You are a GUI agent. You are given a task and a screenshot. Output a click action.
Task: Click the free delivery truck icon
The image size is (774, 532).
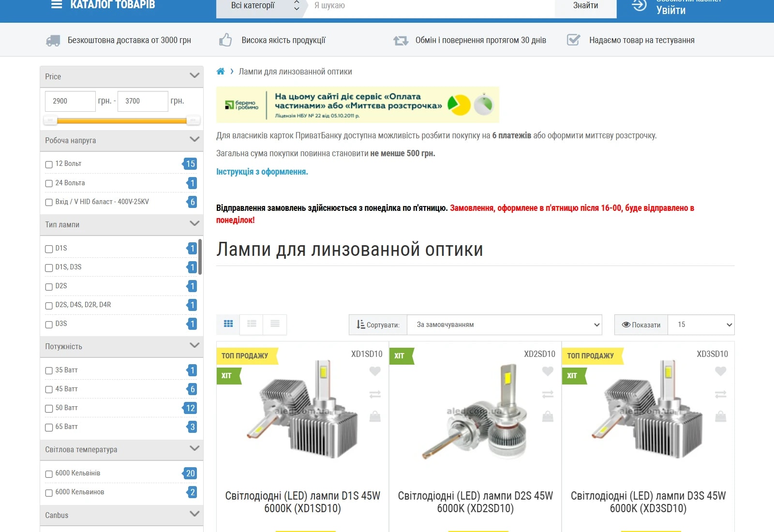click(x=53, y=41)
